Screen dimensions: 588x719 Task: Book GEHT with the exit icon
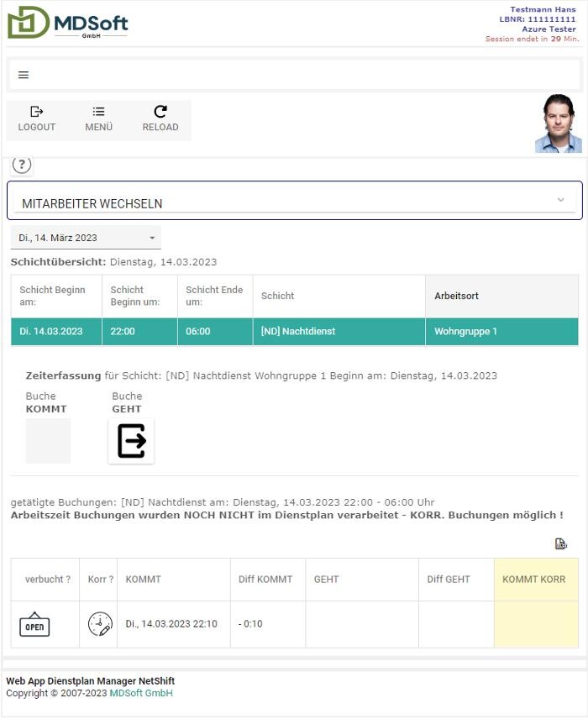[x=131, y=441]
